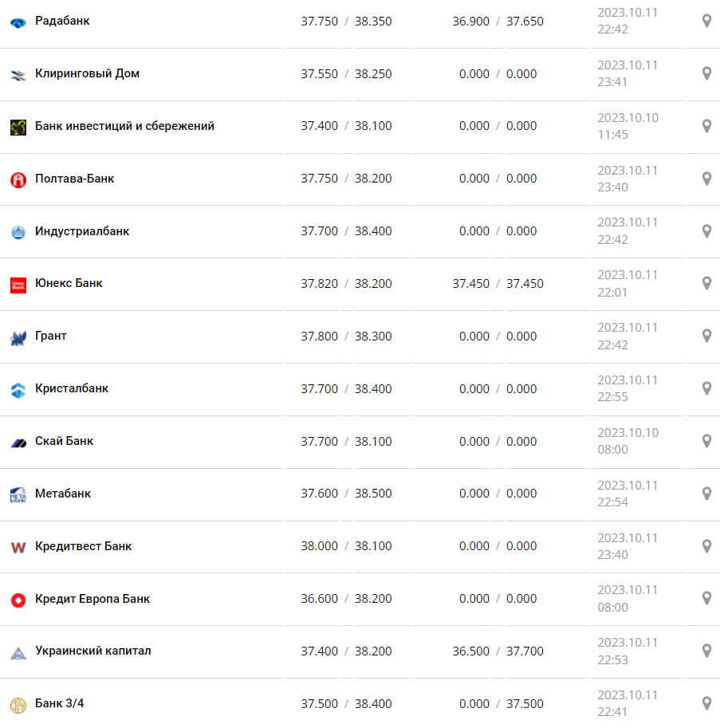Show Юнекс Банк branch location pin
This screenshot has width=720, height=728.
click(706, 283)
